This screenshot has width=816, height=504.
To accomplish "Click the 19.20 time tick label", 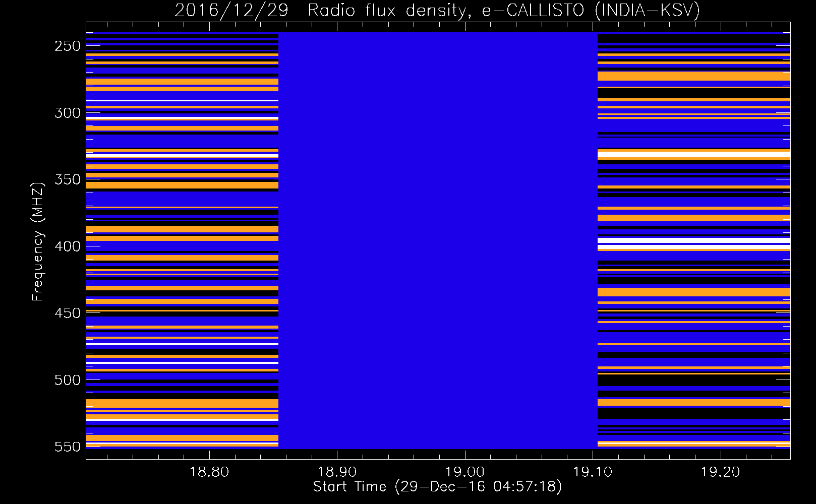I will coord(721,472).
